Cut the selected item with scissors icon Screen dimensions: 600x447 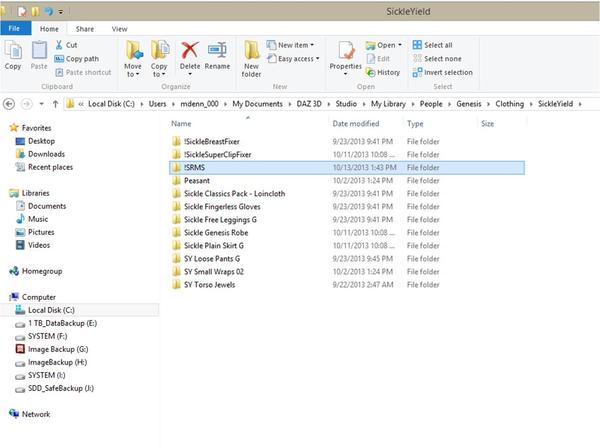click(x=66, y=45)
